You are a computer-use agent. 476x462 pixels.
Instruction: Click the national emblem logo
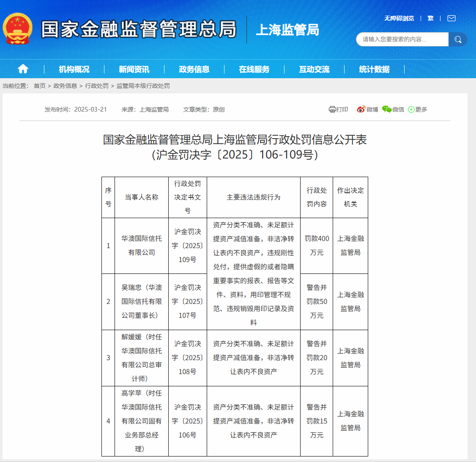tap(17, 29)
